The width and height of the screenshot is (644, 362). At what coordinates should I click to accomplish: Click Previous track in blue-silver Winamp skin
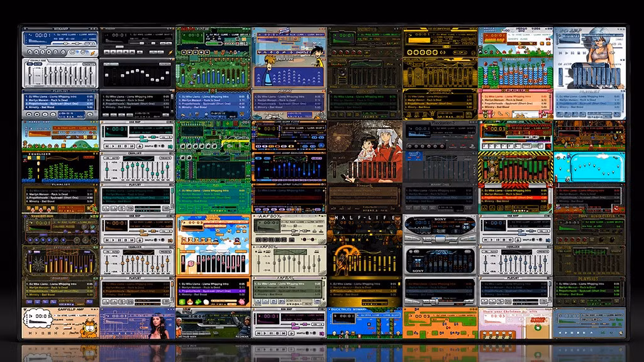(x=30, y=52)
